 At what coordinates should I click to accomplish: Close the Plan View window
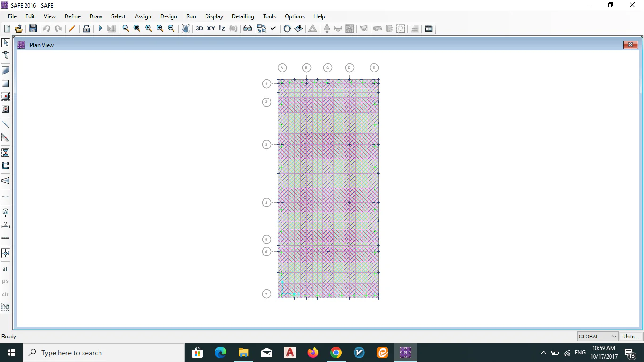[630, 45]
